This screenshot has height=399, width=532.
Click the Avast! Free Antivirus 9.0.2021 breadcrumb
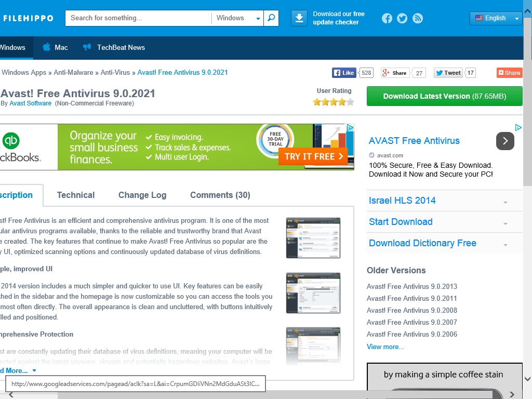182,72
